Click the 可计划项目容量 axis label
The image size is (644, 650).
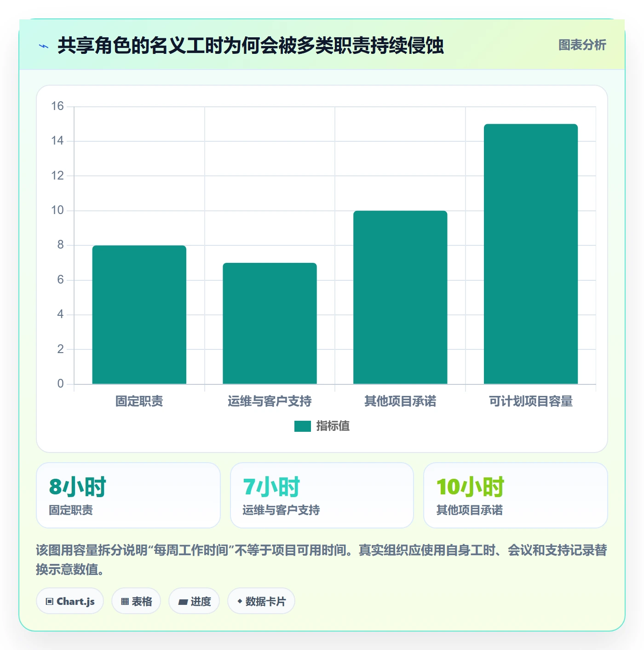tap(531, 401)
